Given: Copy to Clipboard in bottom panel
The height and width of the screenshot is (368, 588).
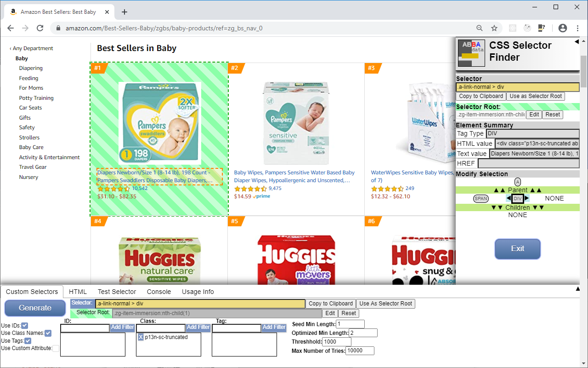Looking at the screenshot, I should [331, 304].
